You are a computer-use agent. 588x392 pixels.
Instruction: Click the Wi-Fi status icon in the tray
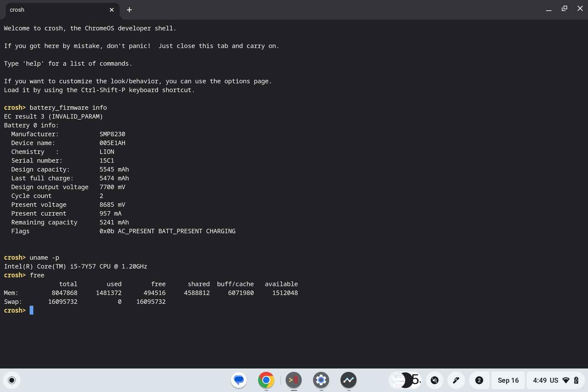(x=566, y=380)
